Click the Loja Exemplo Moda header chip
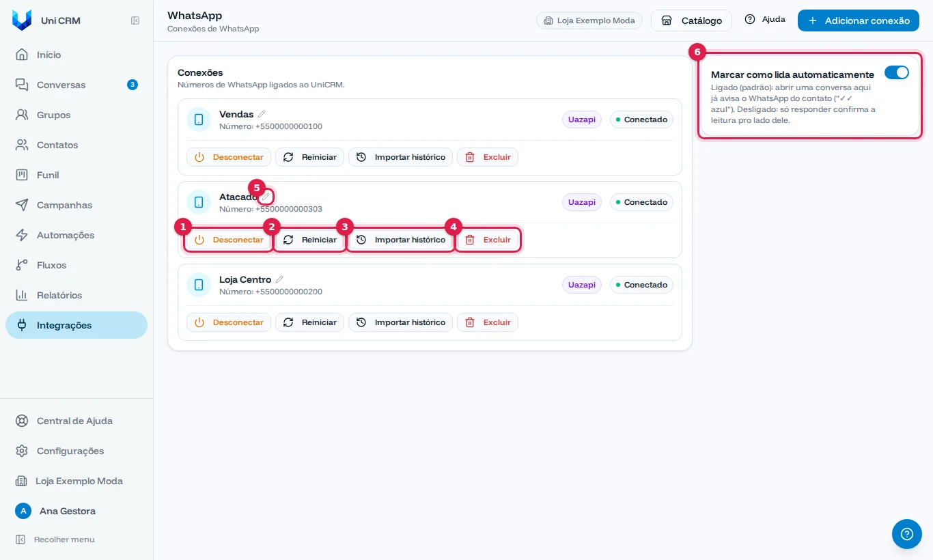Viewport: 933px width, 560px height. [589, 20]
